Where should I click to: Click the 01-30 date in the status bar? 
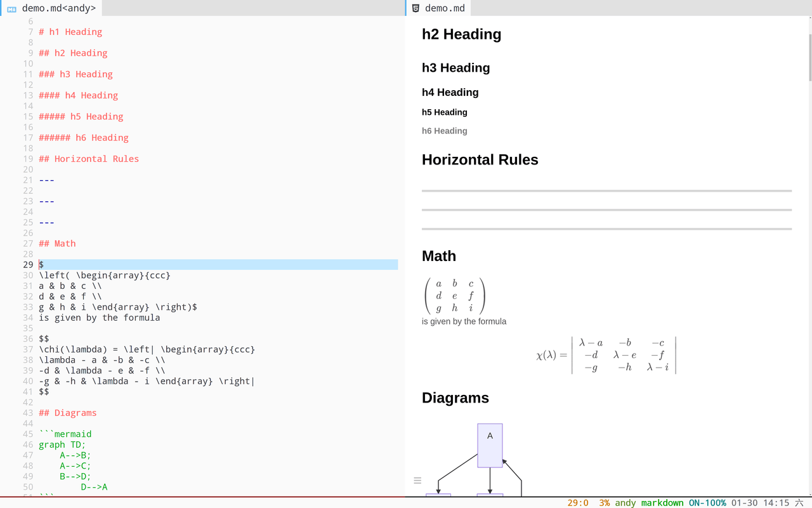(x=743, y=503)
